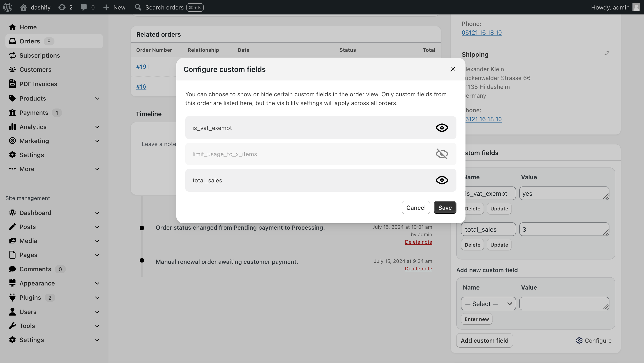
Task: Click the WordPress logo in admin bar
Action: click(x=8, y=7)
